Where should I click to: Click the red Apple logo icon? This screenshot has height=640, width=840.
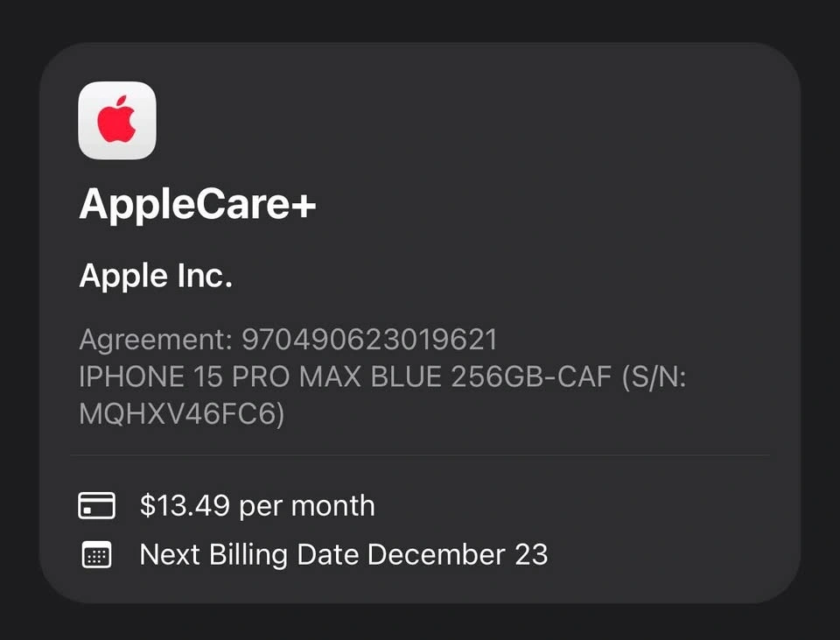[x=117, y=121]
